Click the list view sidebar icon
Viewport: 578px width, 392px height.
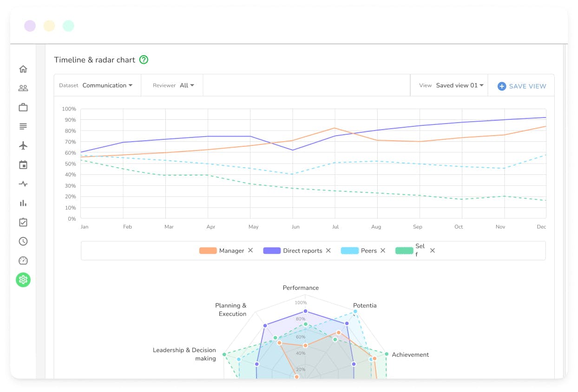[23, 126]
